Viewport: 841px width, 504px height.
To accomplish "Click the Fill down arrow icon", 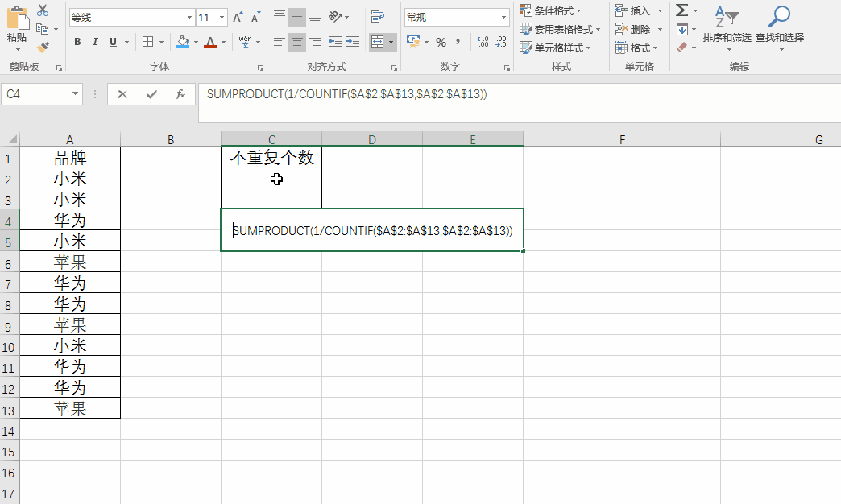I will [x=682, y=29].
